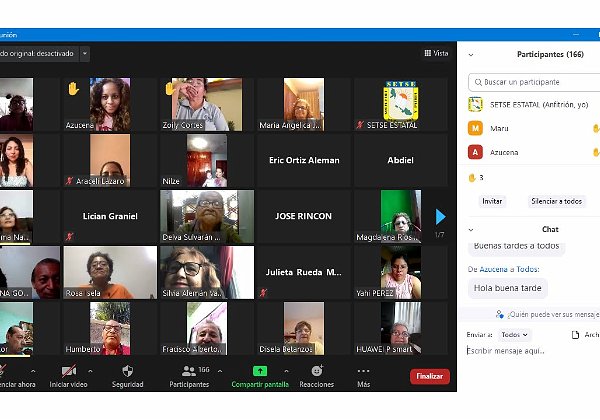Select Abdiel video tile
This screenshot has width=600, height=420.
[x=401, y=160]
